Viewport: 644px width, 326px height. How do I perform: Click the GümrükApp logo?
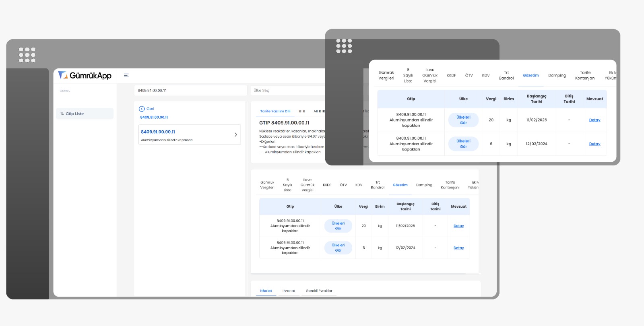(85, 76)
